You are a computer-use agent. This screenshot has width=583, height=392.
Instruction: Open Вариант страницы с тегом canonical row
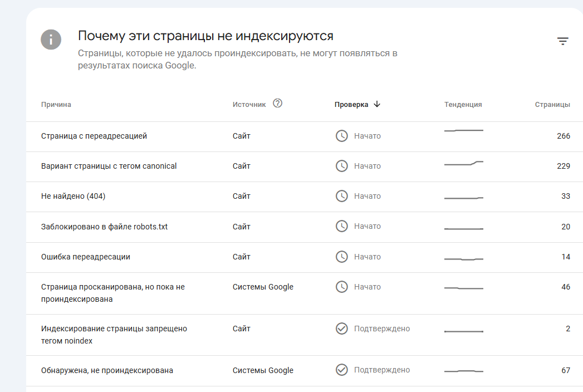point(109,166)
